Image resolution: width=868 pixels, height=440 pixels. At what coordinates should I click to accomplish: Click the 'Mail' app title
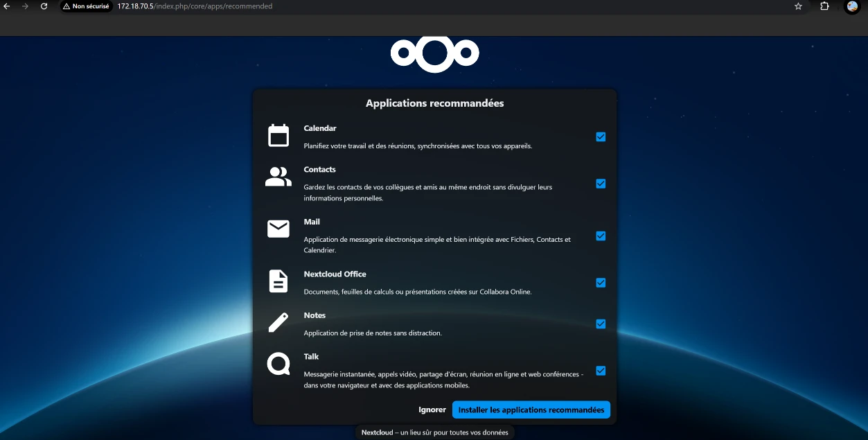click(x=312, y=222)
